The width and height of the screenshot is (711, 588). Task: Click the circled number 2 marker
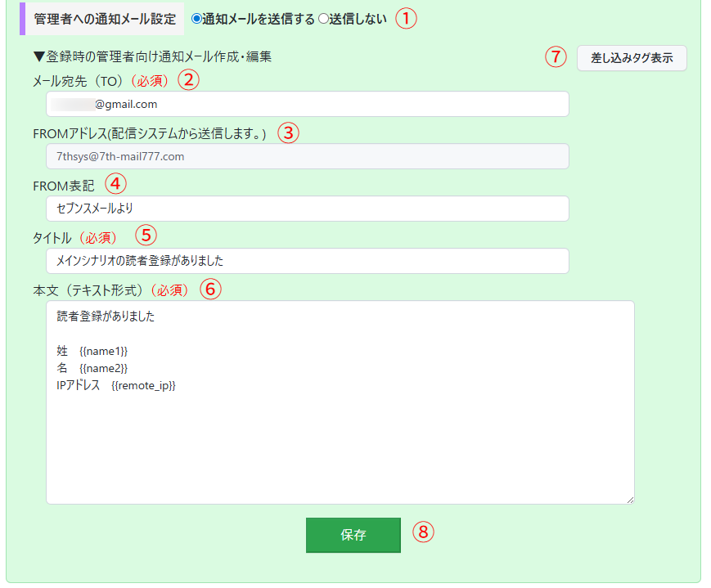click(189, 80)
